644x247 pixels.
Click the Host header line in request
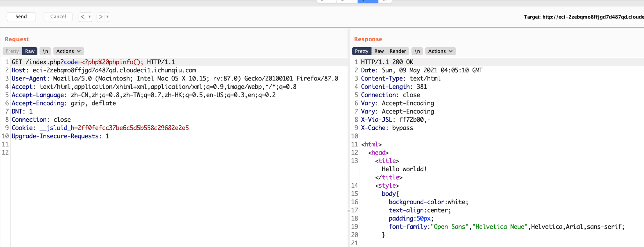tap(104, 70)
